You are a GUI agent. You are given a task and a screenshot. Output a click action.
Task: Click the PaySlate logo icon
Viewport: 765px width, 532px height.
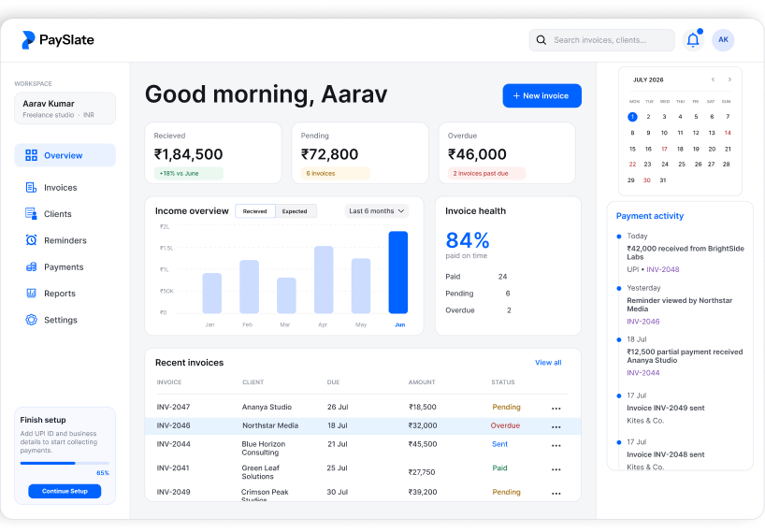pos(28,40)
